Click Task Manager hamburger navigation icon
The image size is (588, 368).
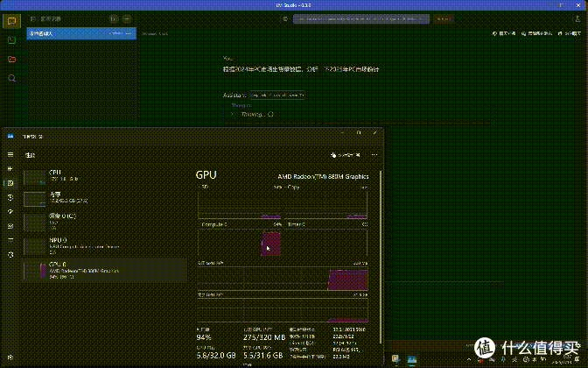(10, 154)
